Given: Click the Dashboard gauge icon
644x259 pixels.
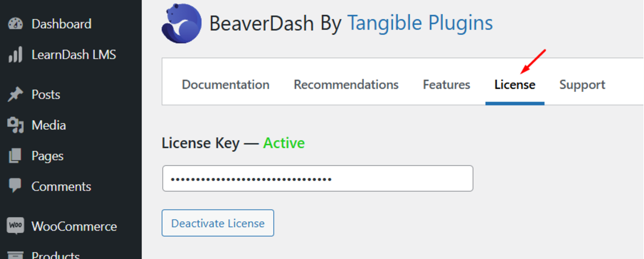Looking at the screenshot, I should tap(15, 24).
